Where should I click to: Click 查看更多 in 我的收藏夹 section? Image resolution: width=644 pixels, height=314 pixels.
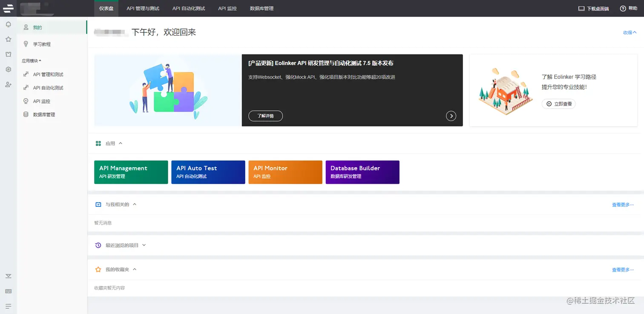(x=623, y=270)
